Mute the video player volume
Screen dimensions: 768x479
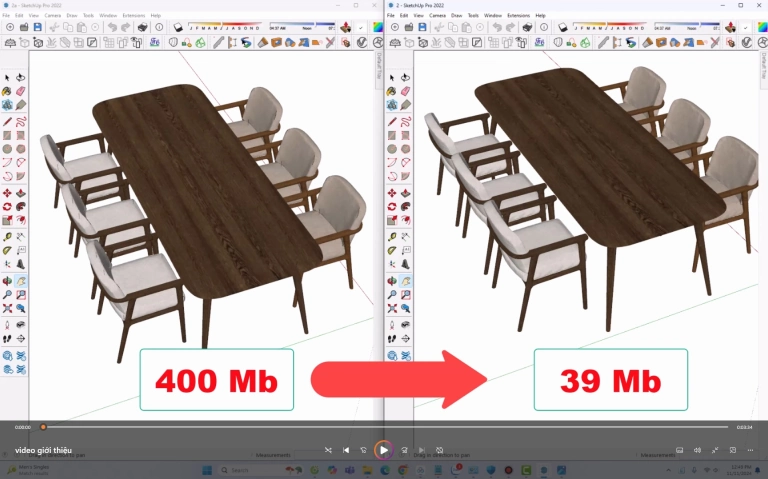[697, 450]
